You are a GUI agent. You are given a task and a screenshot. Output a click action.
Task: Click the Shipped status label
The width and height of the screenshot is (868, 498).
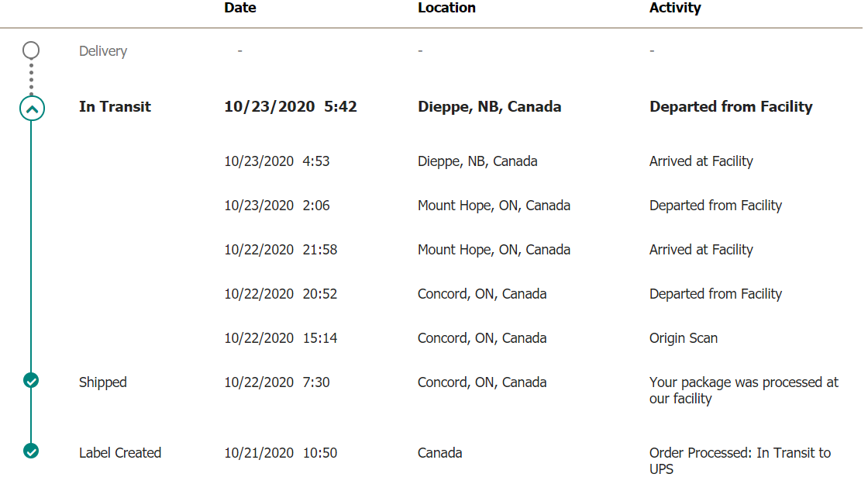pyautogui.click(x=103, y=382)
